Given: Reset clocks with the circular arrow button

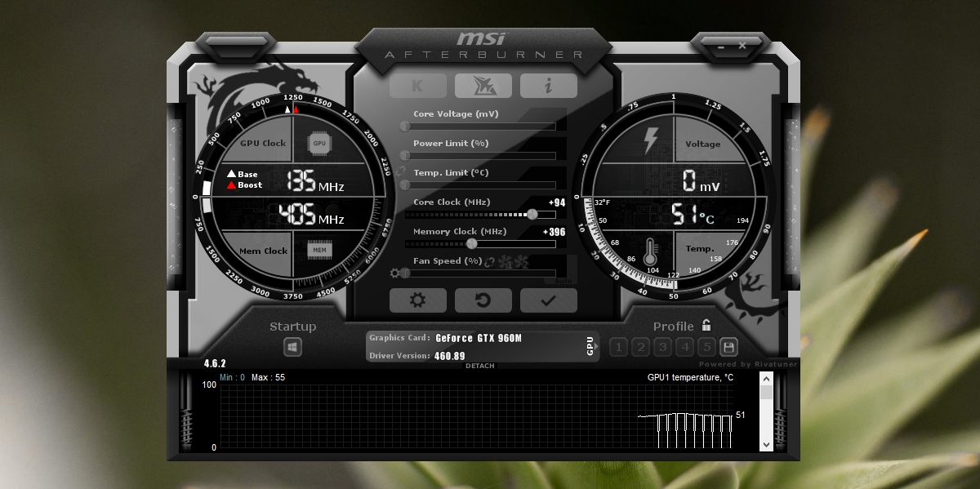Looking at the screenshot, I should pos(483,300).
